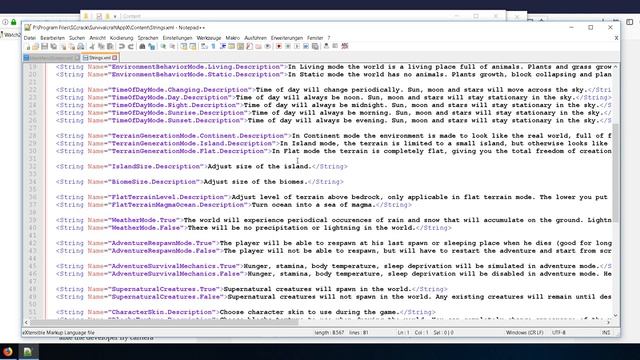Click the Paste toolbar icon

click(x=110, y=46)
